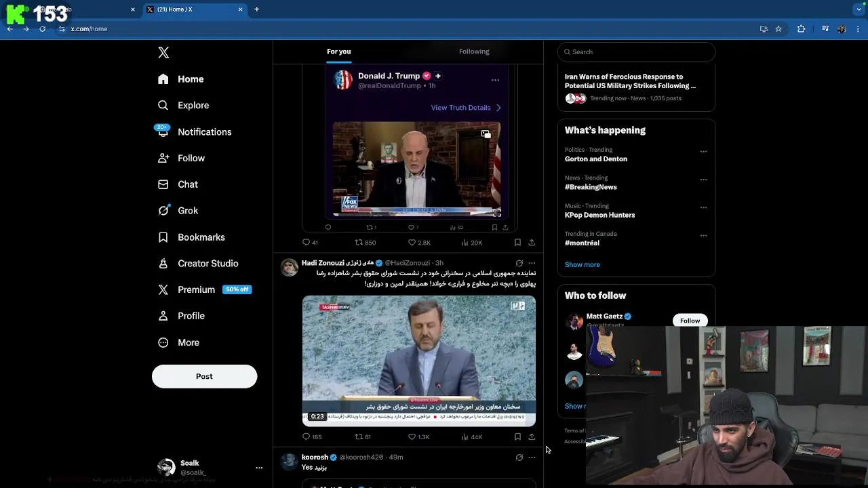The width and height of the screenshot is (868, 488).
Task: Switch to the For you tab
Action: [339, 52]
